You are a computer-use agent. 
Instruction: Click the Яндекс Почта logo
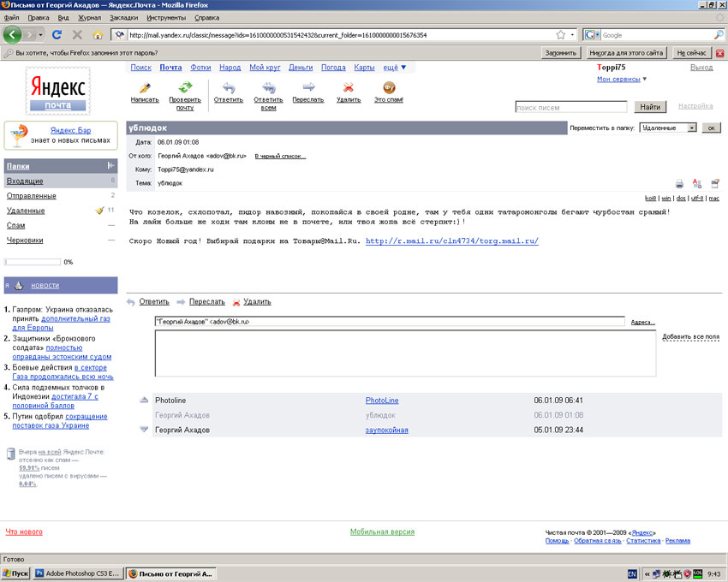[58, 91]
